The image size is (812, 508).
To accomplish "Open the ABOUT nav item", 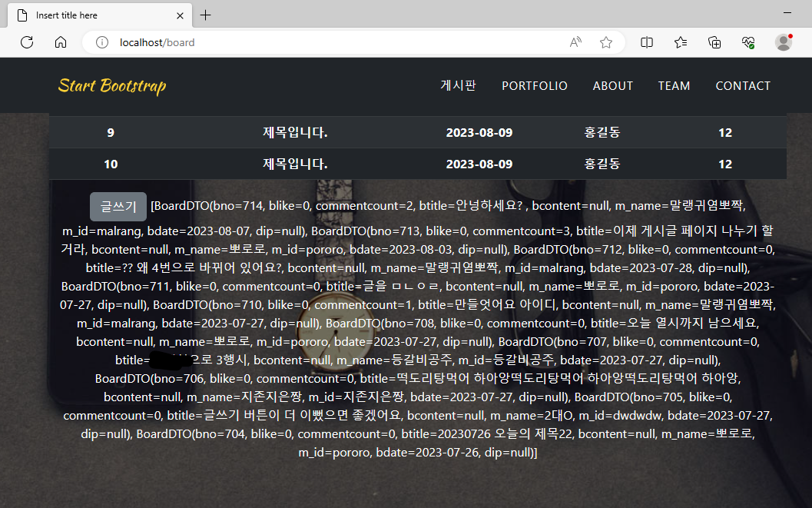I will (612, 86).
